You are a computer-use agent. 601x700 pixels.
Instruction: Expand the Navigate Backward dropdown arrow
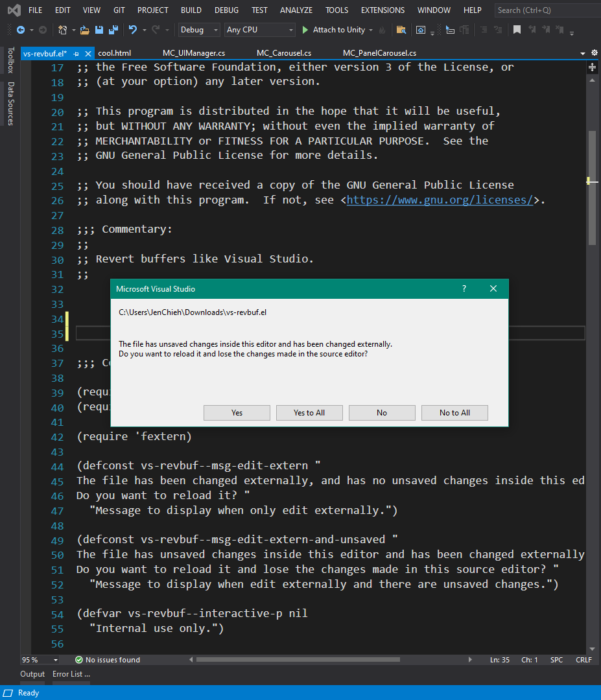coord(32,30)
